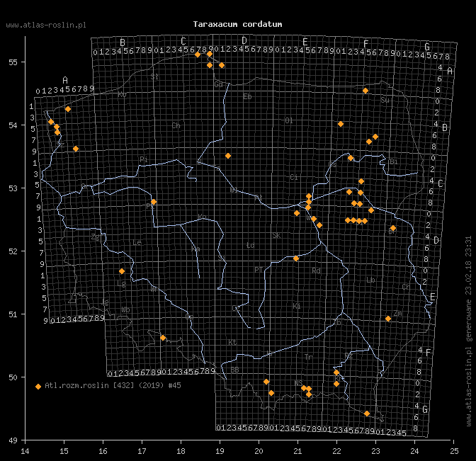Screen dimensions: 476x461
Task: Click the 'Rz' city label
Action: tap(348, 355)
